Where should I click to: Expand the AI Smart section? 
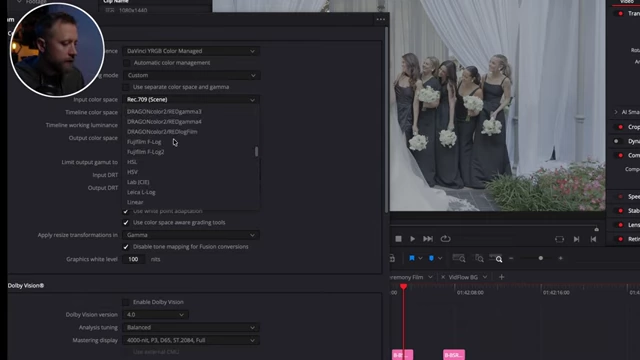click(x=616, y=112)
